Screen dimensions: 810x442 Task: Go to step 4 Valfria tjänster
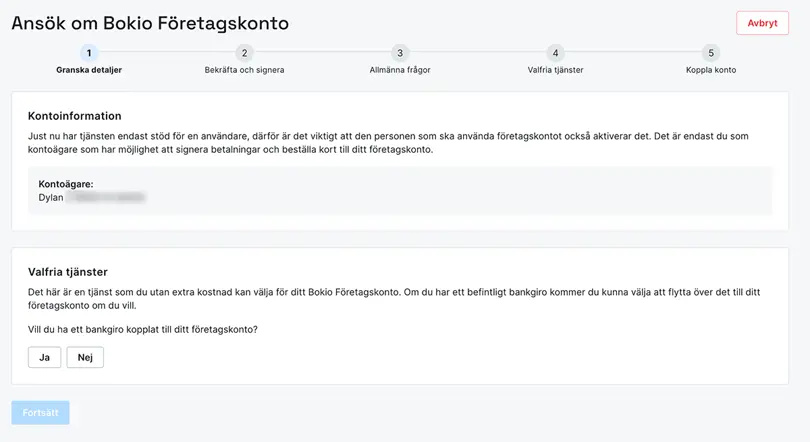point(555,53)
